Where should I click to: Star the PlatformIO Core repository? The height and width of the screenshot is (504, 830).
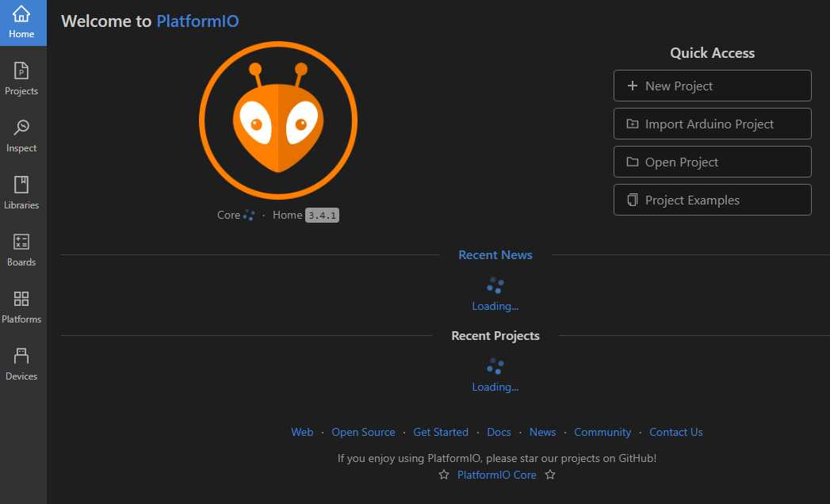[x=443, y=474]
